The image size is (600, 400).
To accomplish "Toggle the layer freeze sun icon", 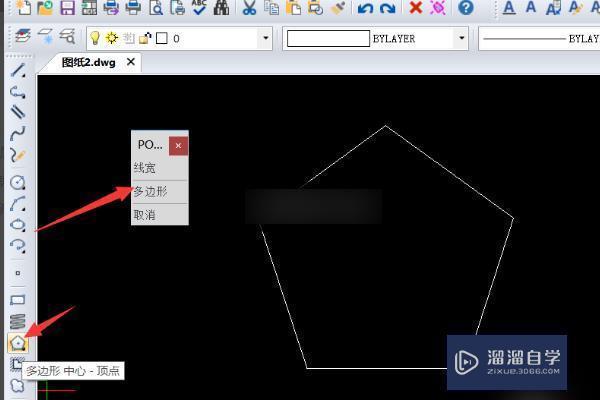I will click(112, 38).
